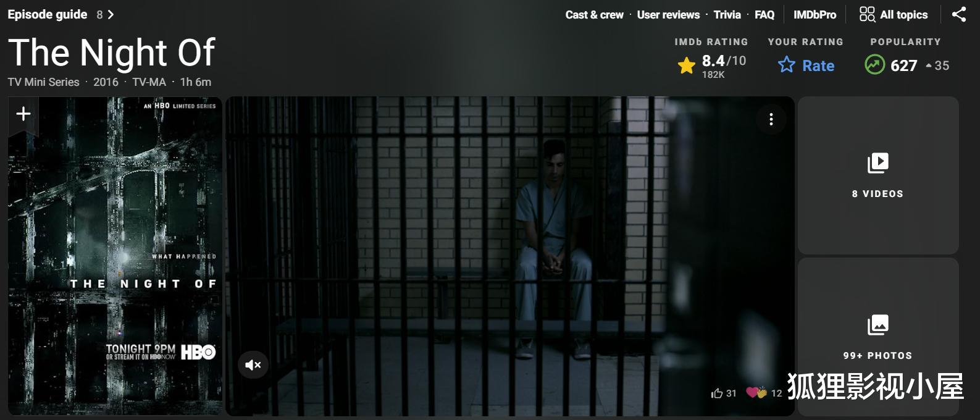Expand Episode guide chevron
This screenshot has width=980, height=420.
[111, 14]
